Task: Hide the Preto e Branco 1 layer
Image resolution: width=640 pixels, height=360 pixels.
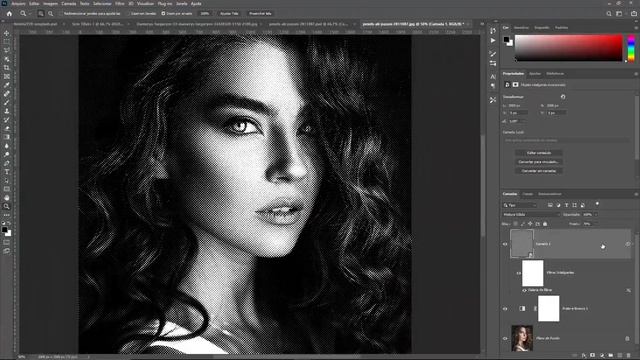Action: pyautogui.click(x=505, y=309)
